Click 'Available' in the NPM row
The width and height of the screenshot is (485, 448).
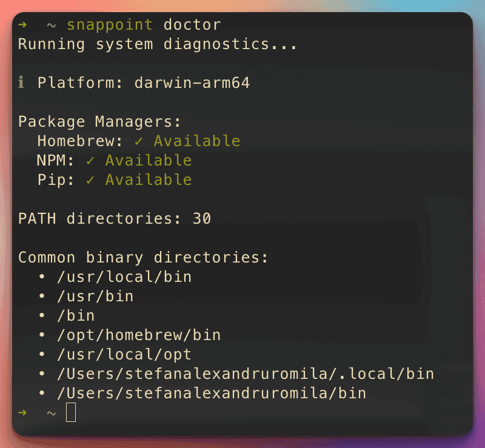click(x=149, y=160)
